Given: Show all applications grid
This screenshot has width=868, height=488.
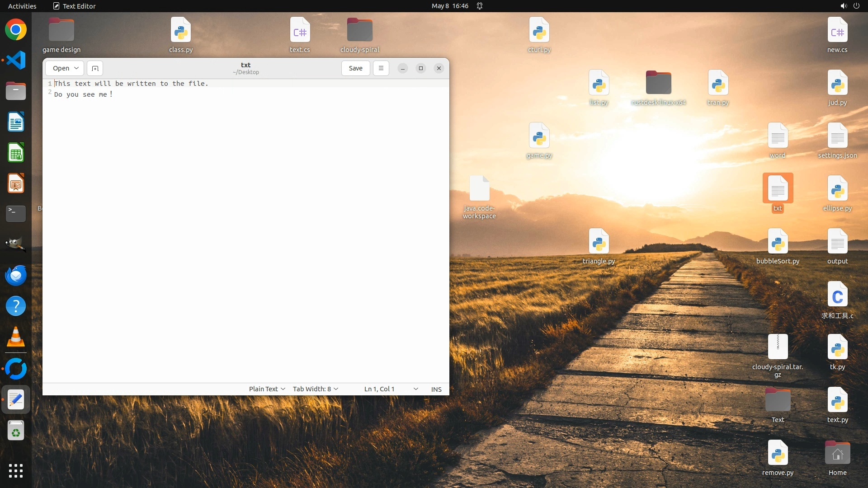Looking at the screenshot, I should (16, 470).
